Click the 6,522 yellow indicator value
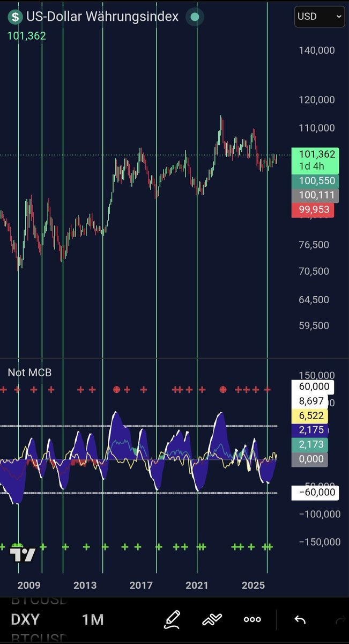This screenshot has height=644, width=349. 311,415
